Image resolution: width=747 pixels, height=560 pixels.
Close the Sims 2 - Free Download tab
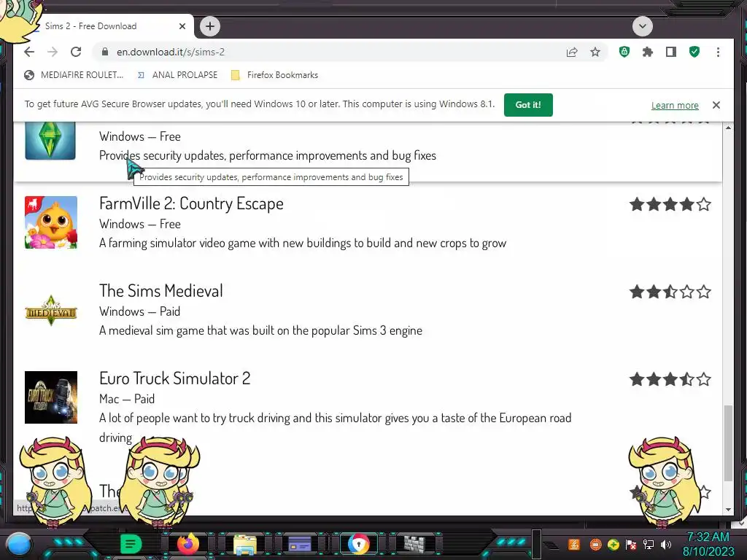(182, 26)
